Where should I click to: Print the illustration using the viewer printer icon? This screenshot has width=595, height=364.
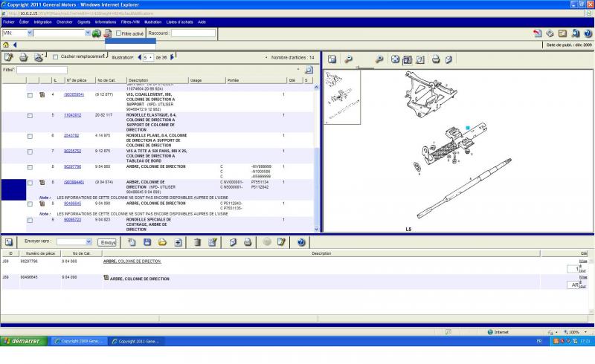[x=437, y=59]
